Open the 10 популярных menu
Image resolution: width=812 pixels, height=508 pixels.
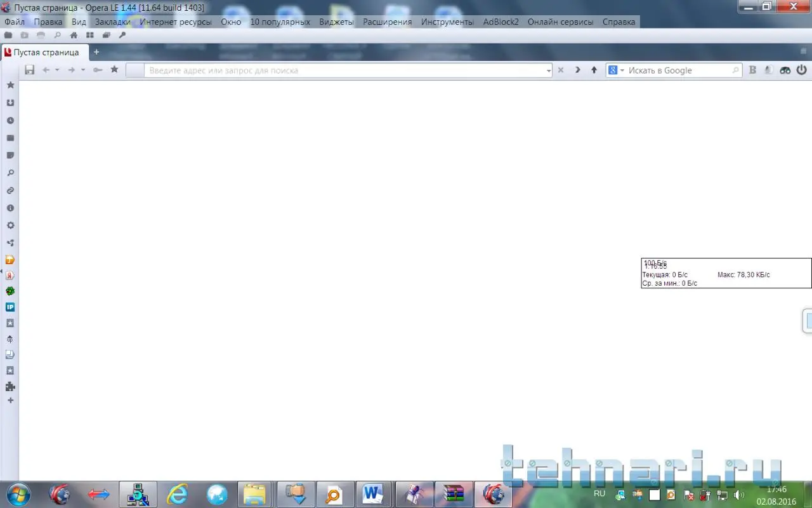(280, 22)
